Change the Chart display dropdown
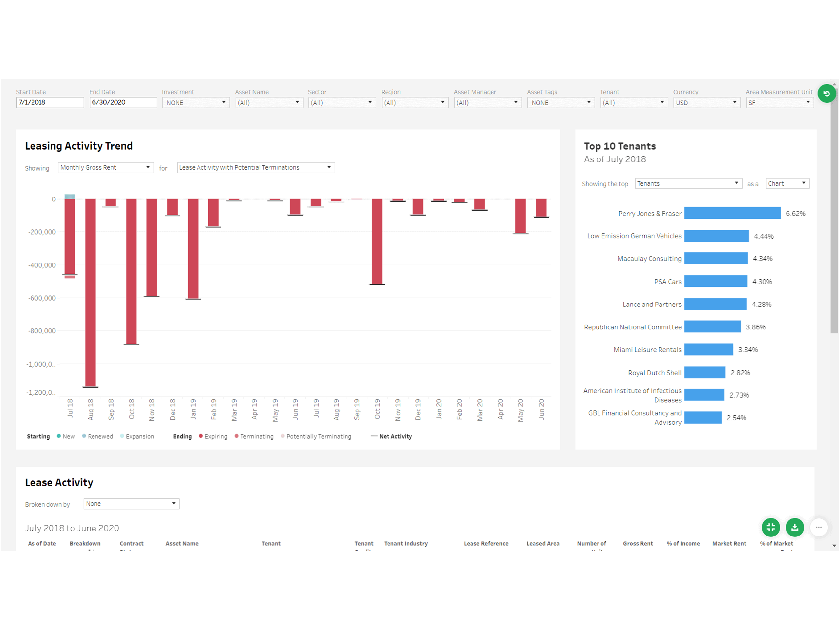This screenshot has width=840, height=630. tap(787, 183)
